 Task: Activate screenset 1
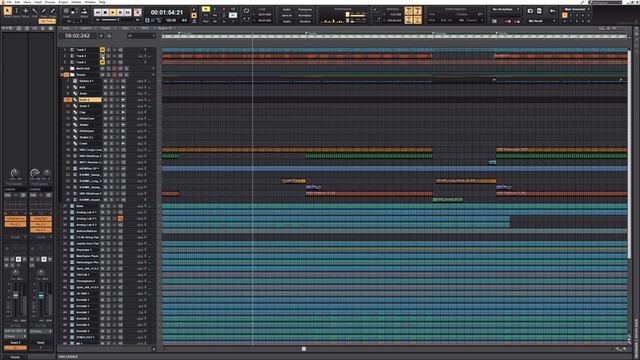pos(565,16)
